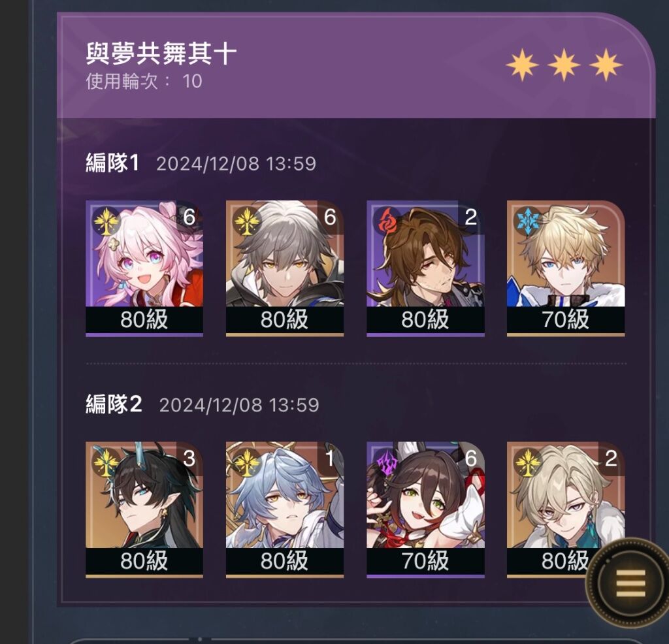669x644 pixels.
Task: Click the three-star rating icons
Action: point(564,65)
